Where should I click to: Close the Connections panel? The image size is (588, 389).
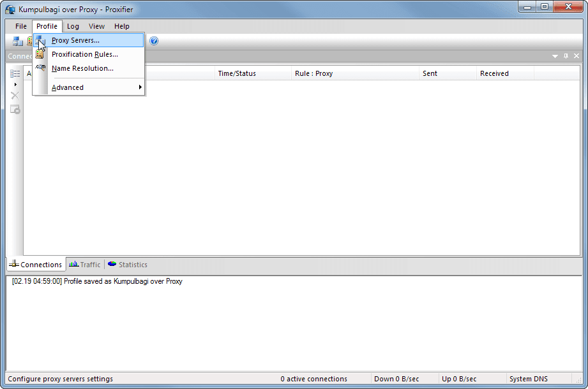577,56
